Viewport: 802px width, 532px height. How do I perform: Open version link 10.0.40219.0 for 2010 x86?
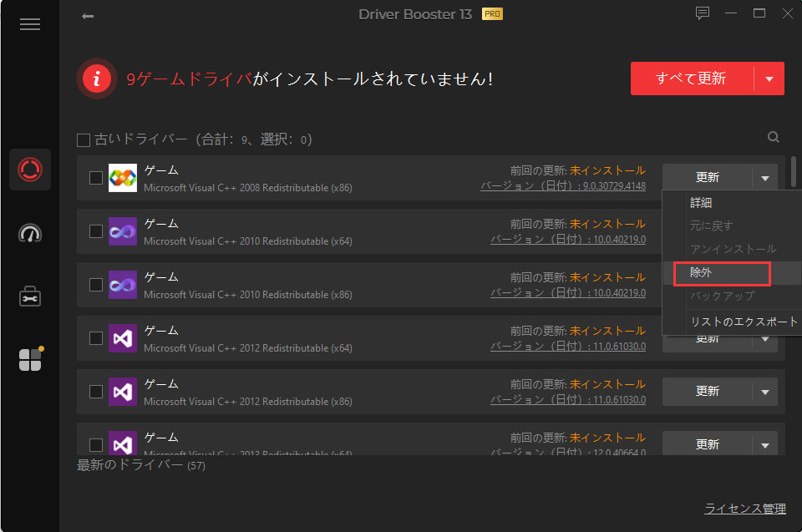coord(568,293)
